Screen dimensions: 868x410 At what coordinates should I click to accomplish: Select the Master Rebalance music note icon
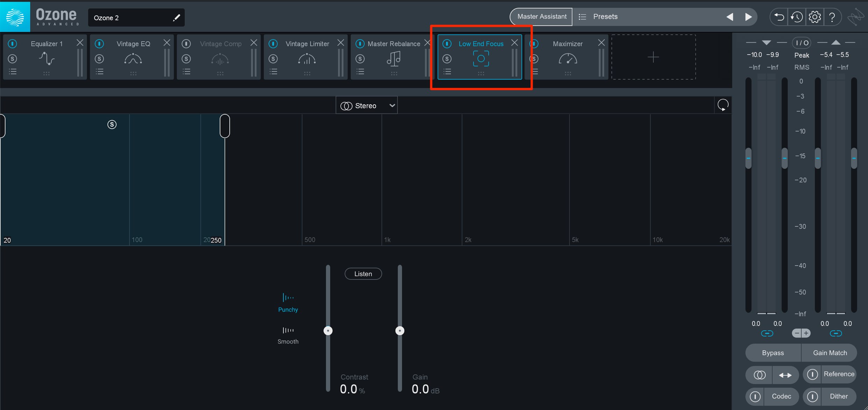click(x=394, y=59)
